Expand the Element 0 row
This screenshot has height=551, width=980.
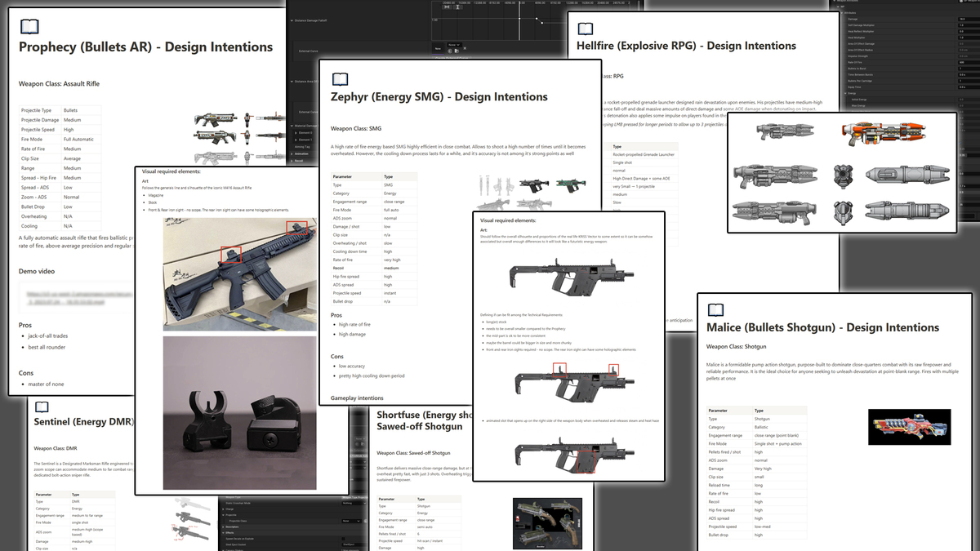(297, 132)
